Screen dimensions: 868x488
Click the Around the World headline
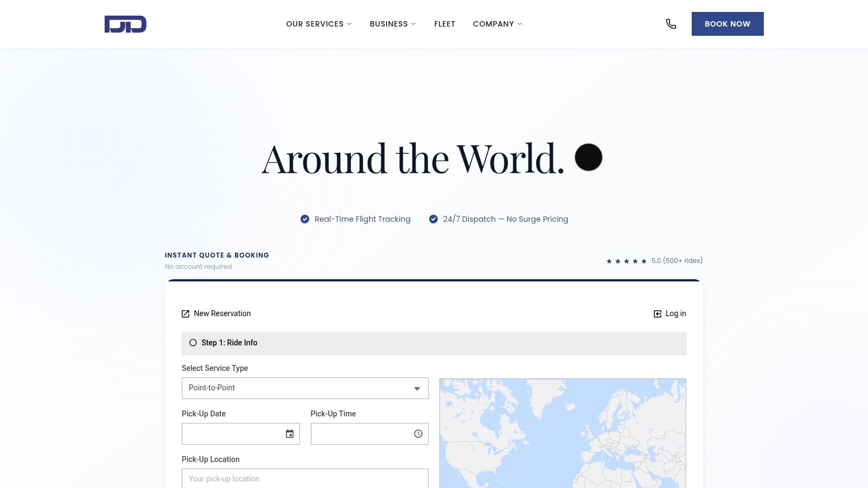[x=413, y=159]
